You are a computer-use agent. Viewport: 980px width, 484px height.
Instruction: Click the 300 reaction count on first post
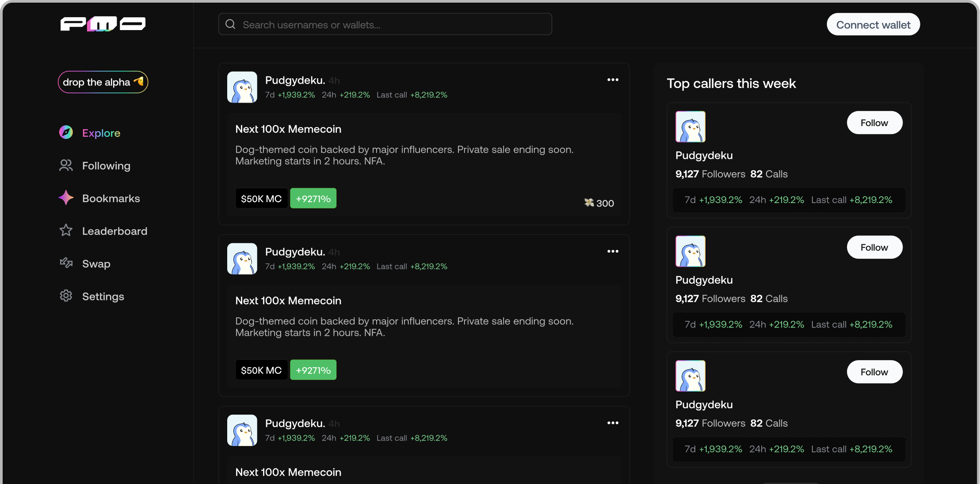(x=605, y=203)
